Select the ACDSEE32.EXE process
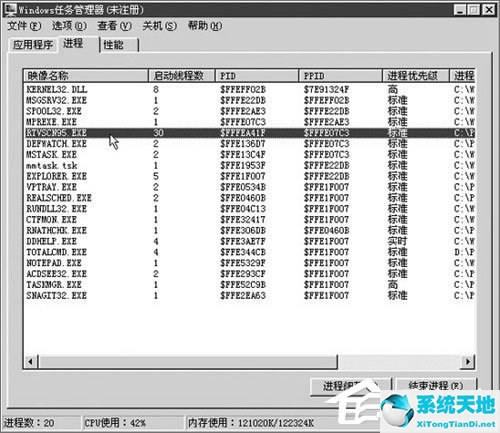 [x=249, y=274]
